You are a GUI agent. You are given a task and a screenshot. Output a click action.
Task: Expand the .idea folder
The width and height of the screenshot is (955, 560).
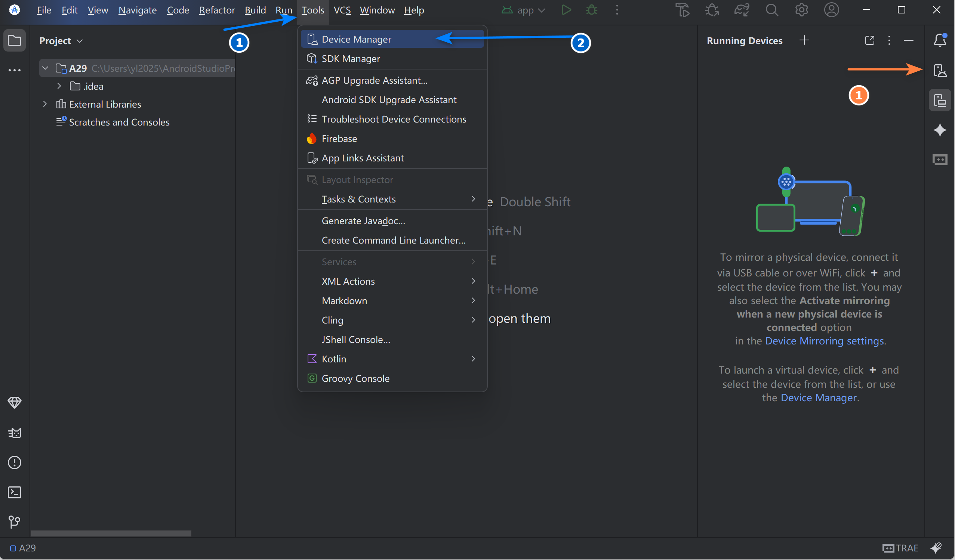point(59,86)
